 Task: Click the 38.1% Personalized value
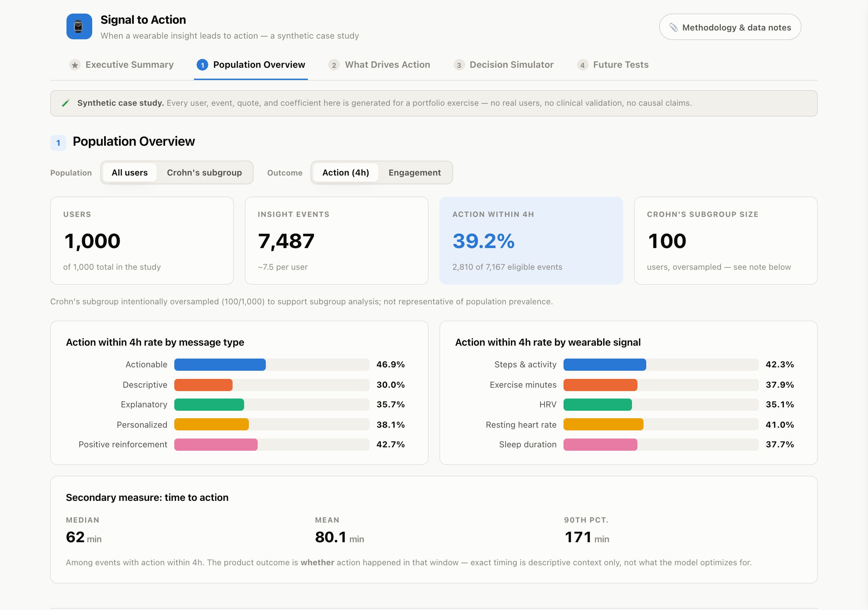[391, 425]
